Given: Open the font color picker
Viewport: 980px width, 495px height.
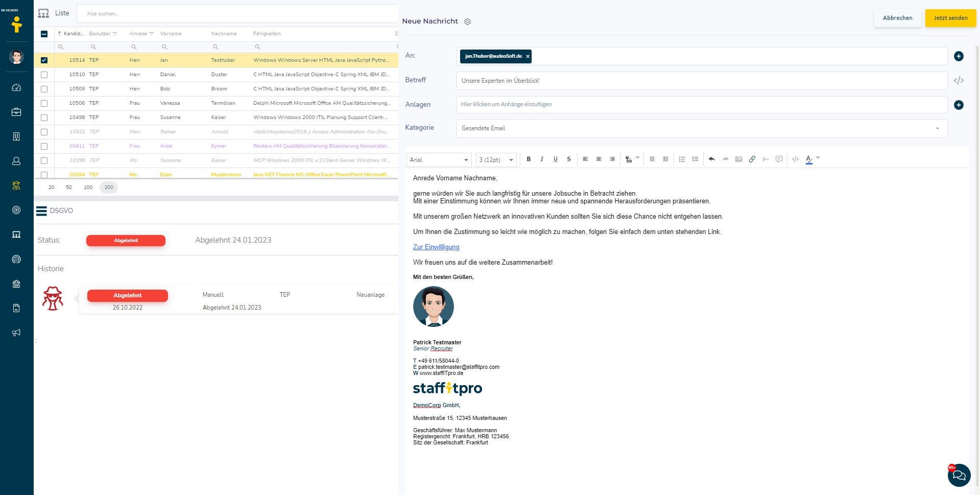Looking at the screenshot, I should [809, 159].
